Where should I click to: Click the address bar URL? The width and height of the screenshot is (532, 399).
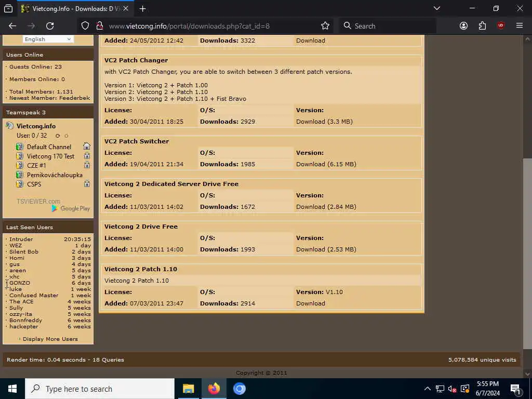(189, 26)
